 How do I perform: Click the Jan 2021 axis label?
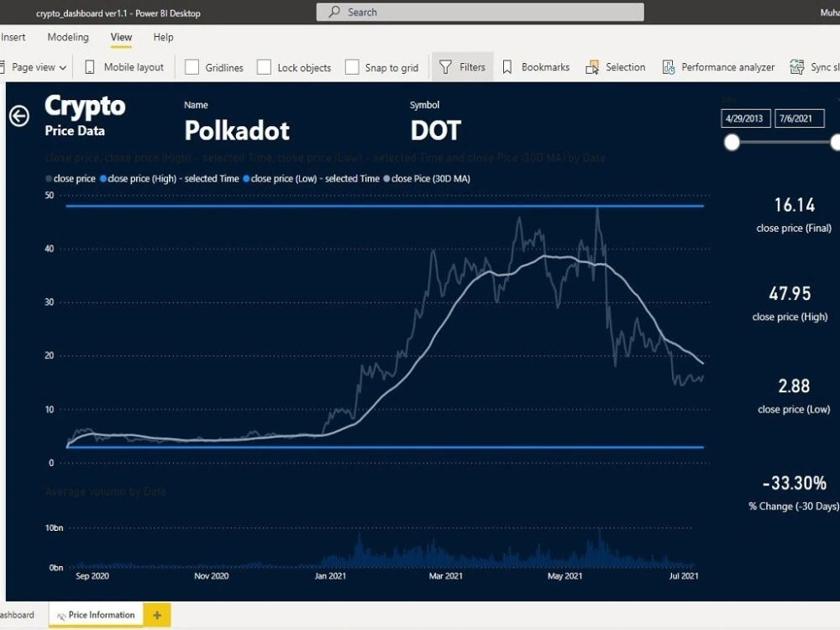330,576
